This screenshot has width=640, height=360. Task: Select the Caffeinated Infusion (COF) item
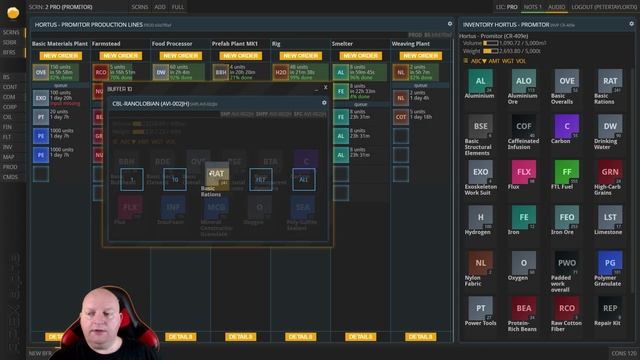tap(524, 126)
